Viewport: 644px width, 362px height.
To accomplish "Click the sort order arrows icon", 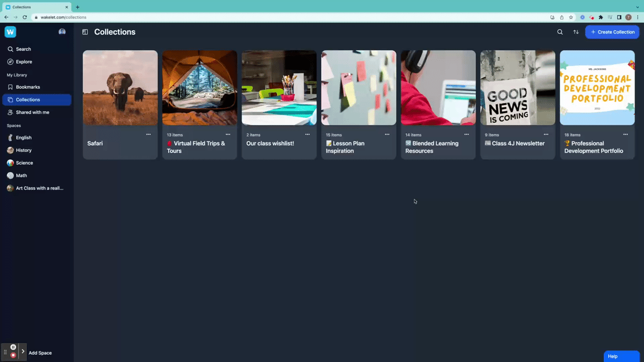I will (576, 32).
